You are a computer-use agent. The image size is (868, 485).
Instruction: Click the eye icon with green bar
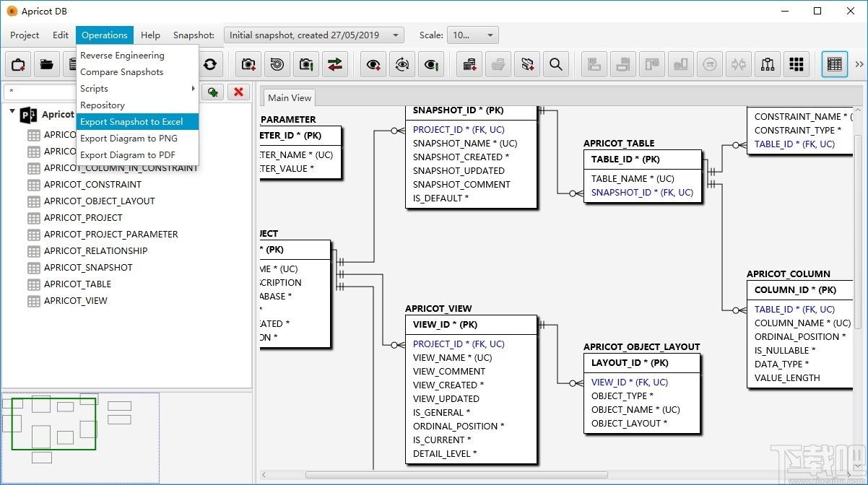click(x=431, y=64)
